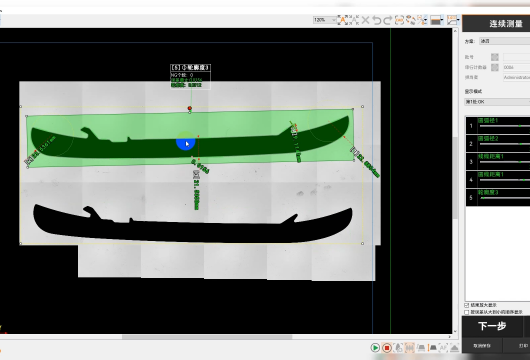Viewport: 530px width, 360px height.
Task: Click the tolerance slider of item 1
Action: click(505, 126)
